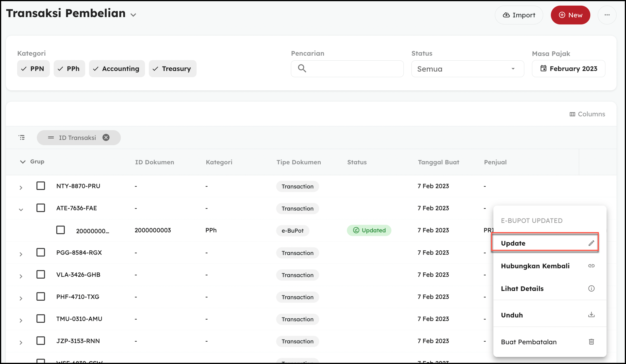
Task: Click the grouping list icon
Action: click(x=22, y=138)
